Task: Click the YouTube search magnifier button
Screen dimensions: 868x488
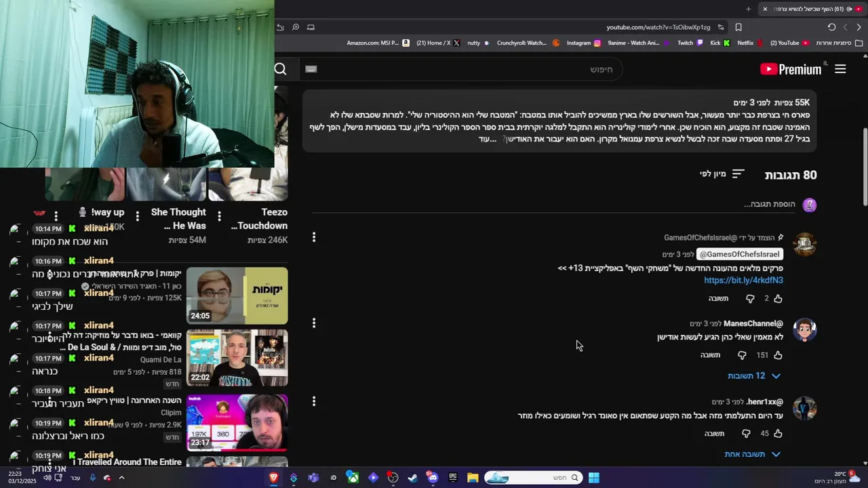Action: point(280,68)
